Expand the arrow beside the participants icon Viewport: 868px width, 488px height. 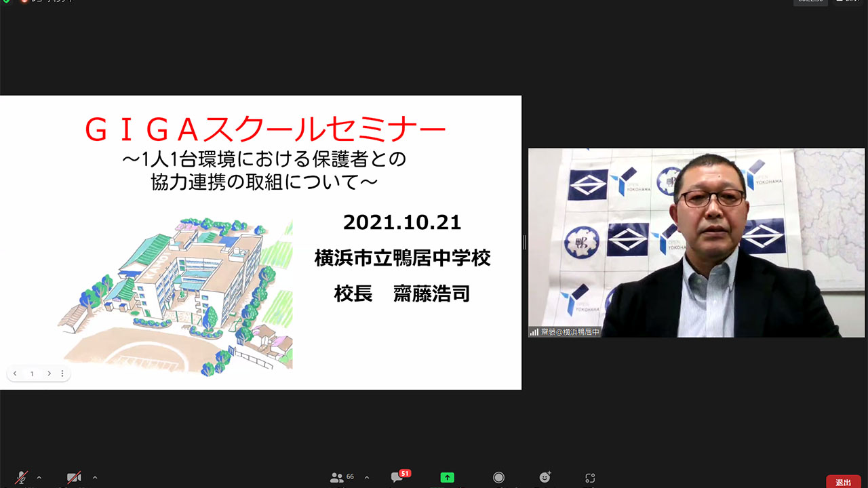point(367,477)
